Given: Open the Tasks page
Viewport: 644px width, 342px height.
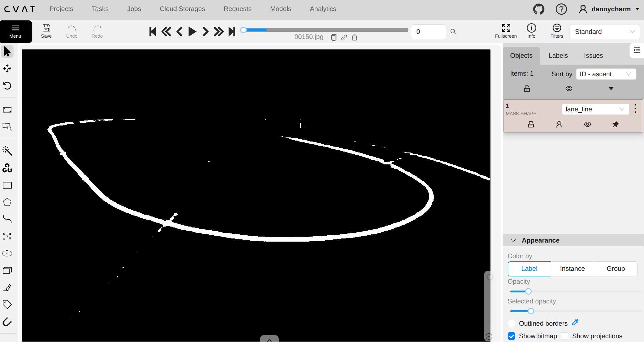Looking at the screenshot, I should [100, 9].
